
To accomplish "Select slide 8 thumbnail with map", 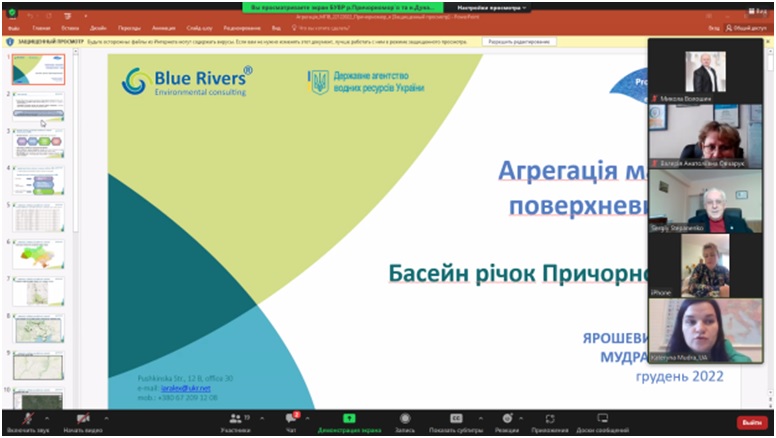I will pyautogui.click(x=39, y=329).
